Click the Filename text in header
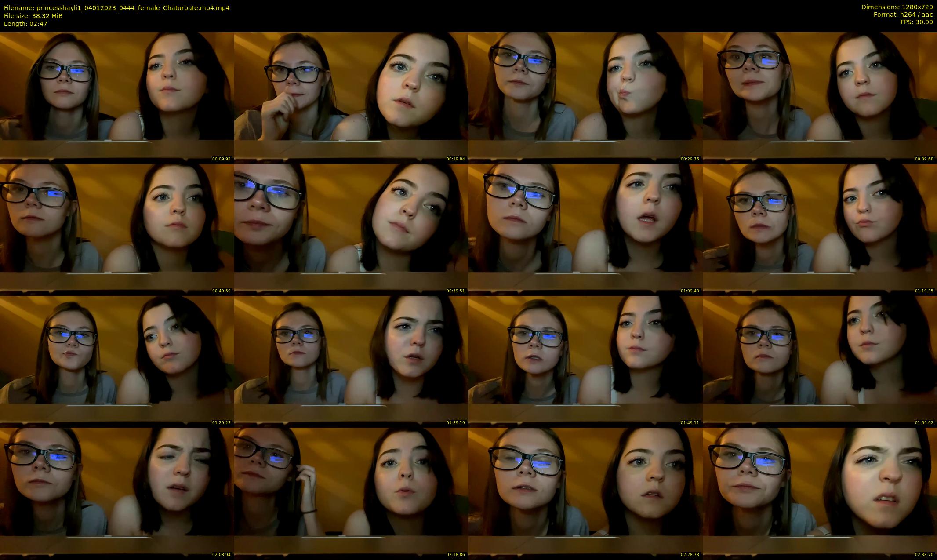The height and width of the screenshot is (560, 937). click(116, 8)
